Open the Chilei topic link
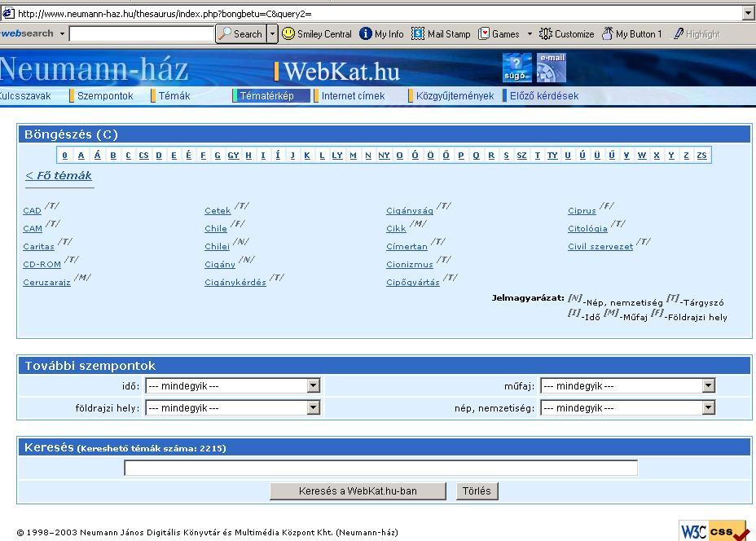 point(217,246)
